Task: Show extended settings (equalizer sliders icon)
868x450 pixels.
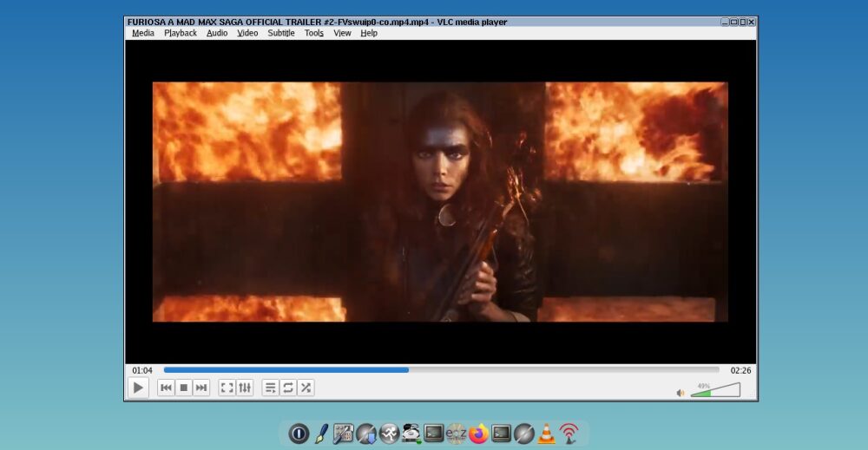Action: 245,388
